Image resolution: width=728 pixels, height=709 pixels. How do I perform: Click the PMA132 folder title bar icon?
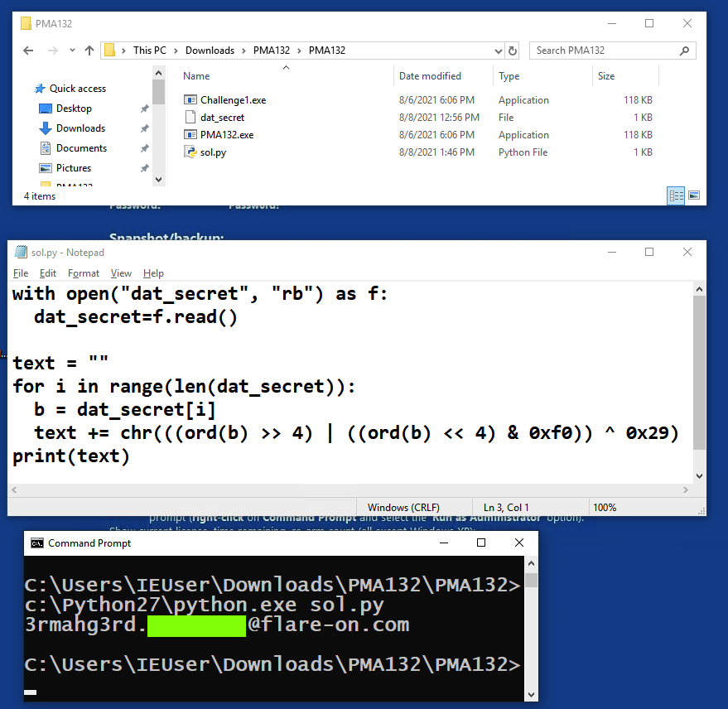coord(26,23)
